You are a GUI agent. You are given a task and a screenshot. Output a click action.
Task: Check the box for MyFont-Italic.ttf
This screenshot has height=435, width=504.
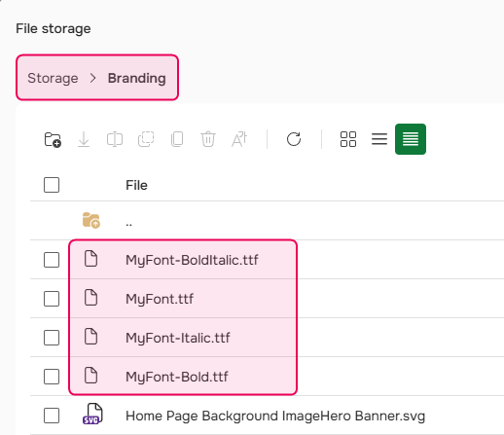[x=52, y=338]
